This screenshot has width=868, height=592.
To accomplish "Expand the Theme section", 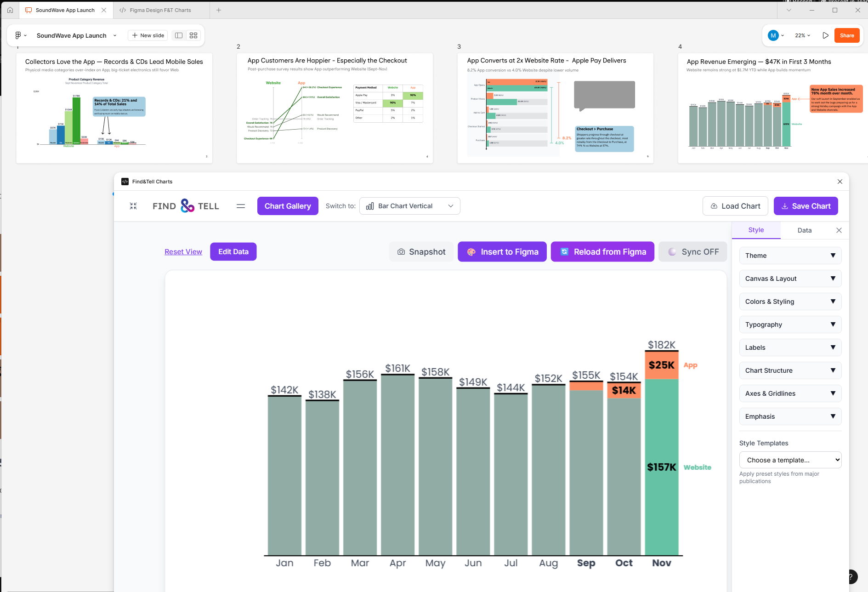I will pyautogui.click(x=790, y=256).
